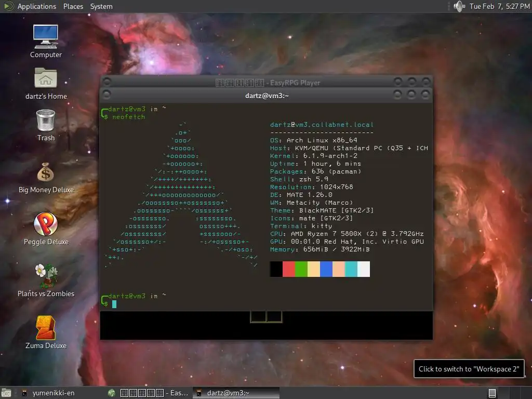
Task: Click the "OS: Arch Linux x86_64" line
Action: pyautogui.click(x=313, y=140)
